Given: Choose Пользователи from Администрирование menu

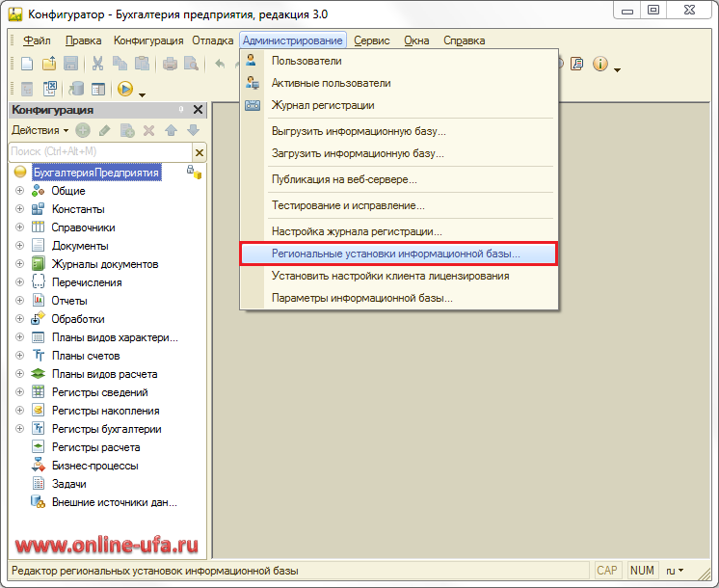Looking at the screenshot, I should pos(398,61).
